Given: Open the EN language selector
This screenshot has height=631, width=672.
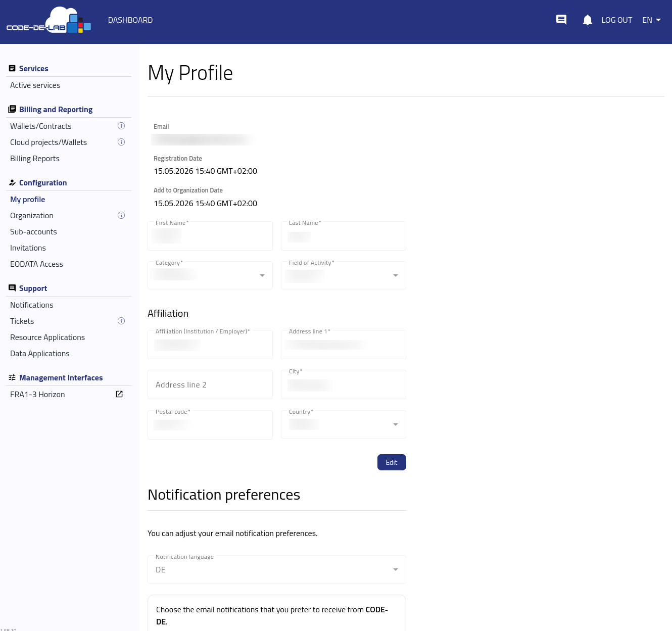Looking at the screenshot, I should pyautogui.click(x=651, y=20).
